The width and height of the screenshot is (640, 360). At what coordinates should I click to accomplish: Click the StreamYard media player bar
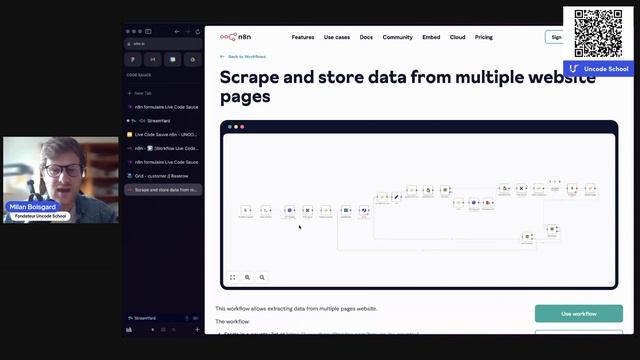[163, 318]
